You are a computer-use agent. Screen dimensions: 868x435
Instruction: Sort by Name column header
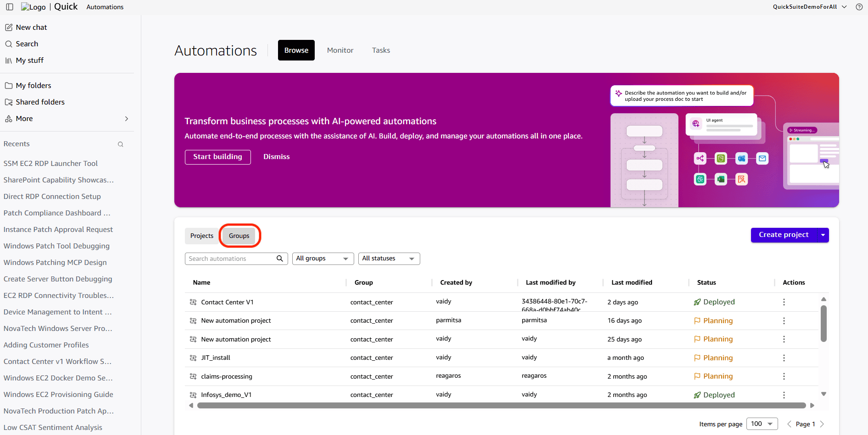pyautogui.click(x=201, y=282)
